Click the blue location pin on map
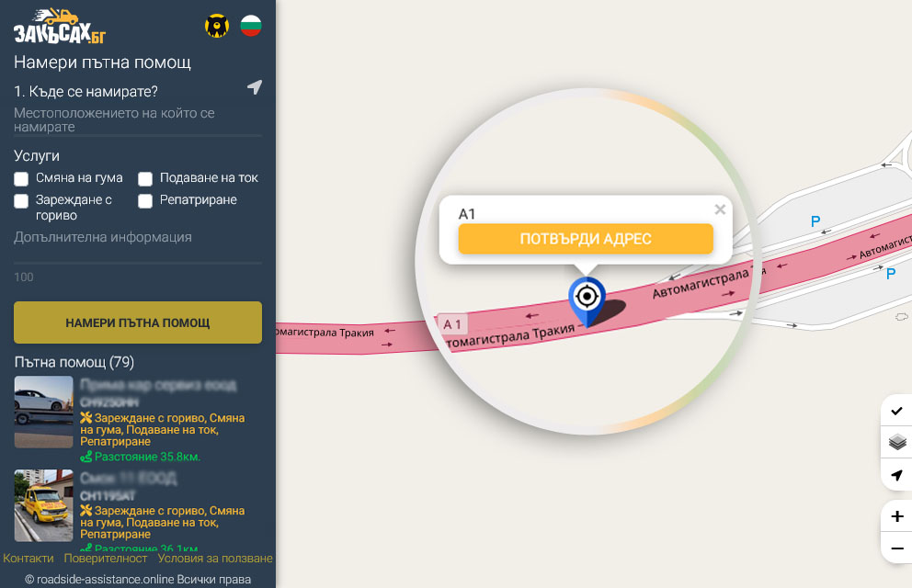 pyautogui.click(x=587, y=299)
